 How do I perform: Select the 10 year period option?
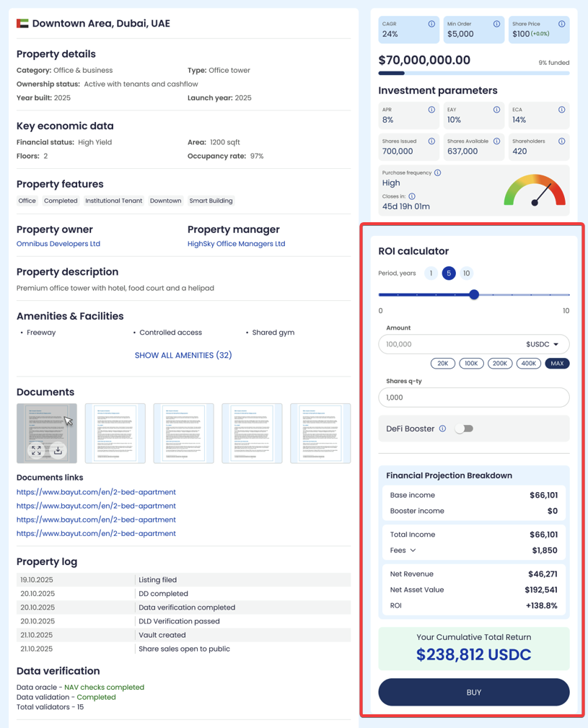[x=466, y=273]
